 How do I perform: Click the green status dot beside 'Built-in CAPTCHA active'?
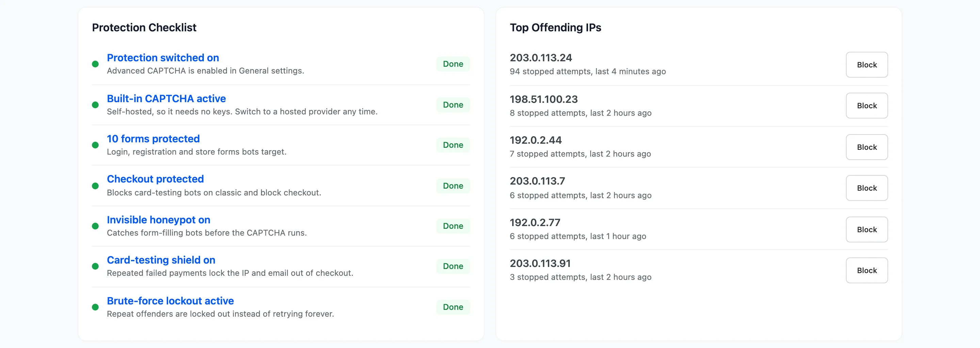[96, 105]
